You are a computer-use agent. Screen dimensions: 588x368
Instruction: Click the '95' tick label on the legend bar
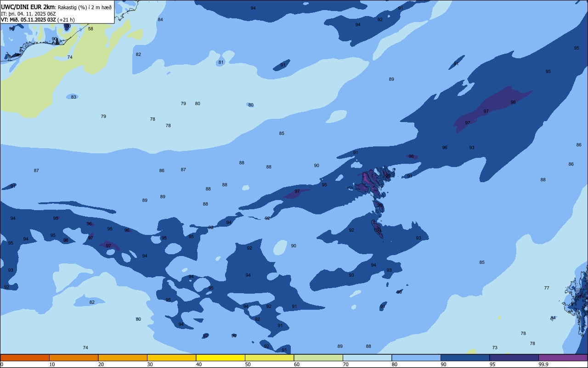(492, 364)
